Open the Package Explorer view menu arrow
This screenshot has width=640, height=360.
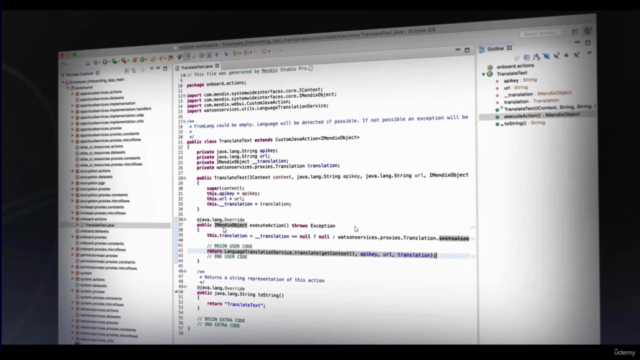click(x=151, y=69)
